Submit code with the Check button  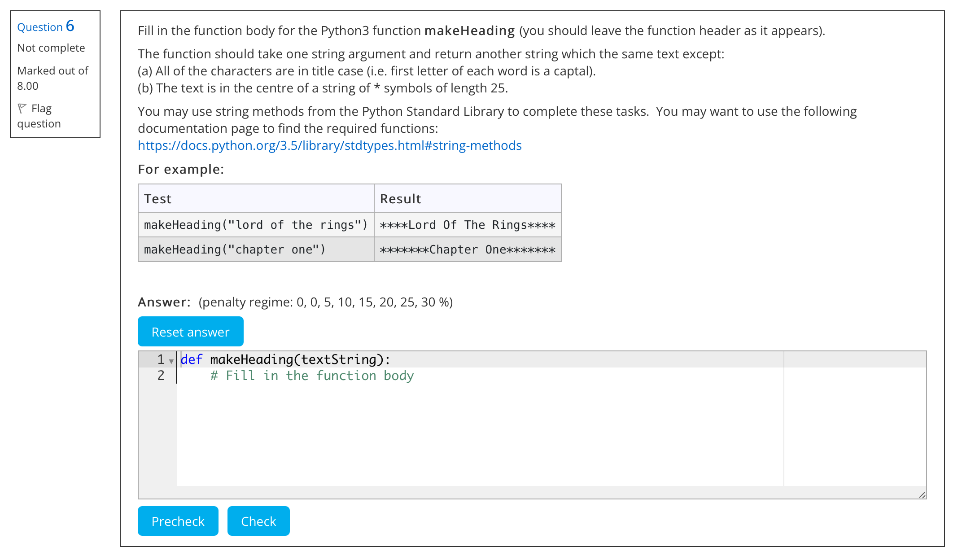tap(258, 521)
